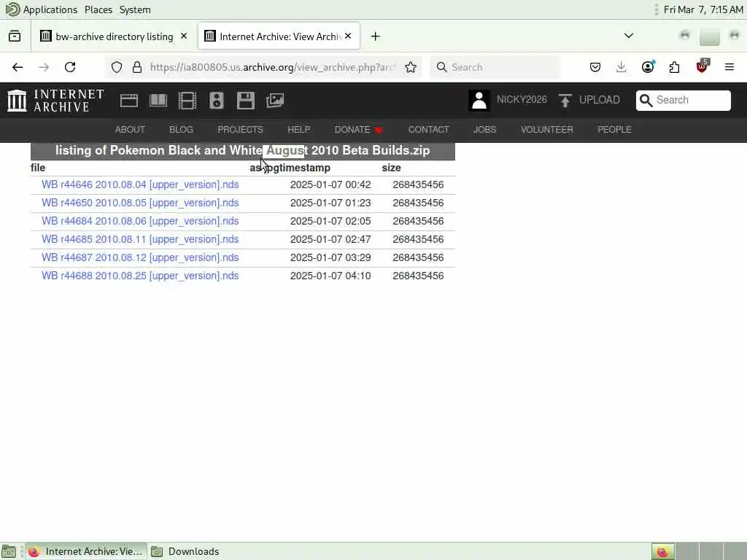
Task: Open the Places menu
Action: pyautogui.click(x=98, y=9)
